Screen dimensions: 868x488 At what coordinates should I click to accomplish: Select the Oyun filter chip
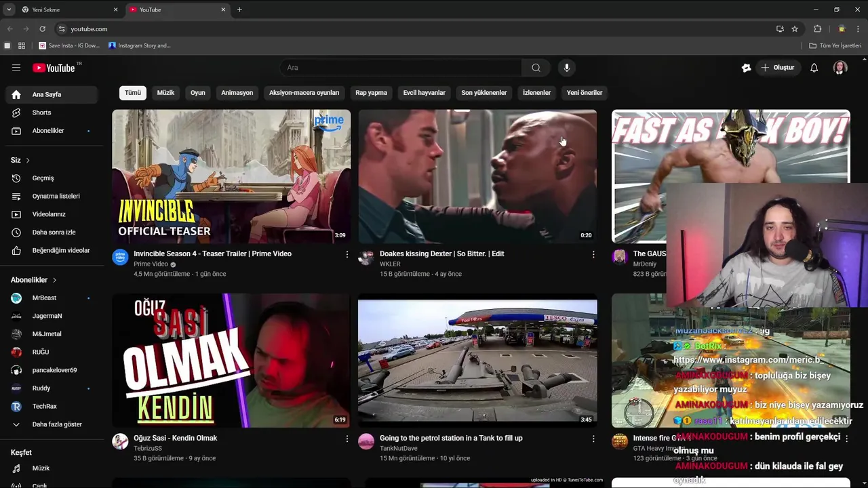tap(198, 93)
